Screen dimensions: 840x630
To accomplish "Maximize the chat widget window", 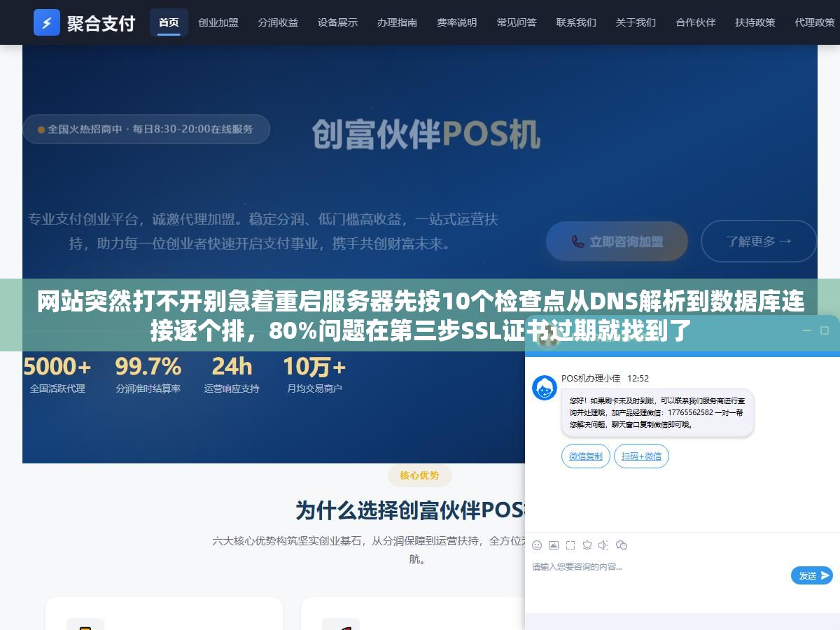I will (x=826, y=330).
